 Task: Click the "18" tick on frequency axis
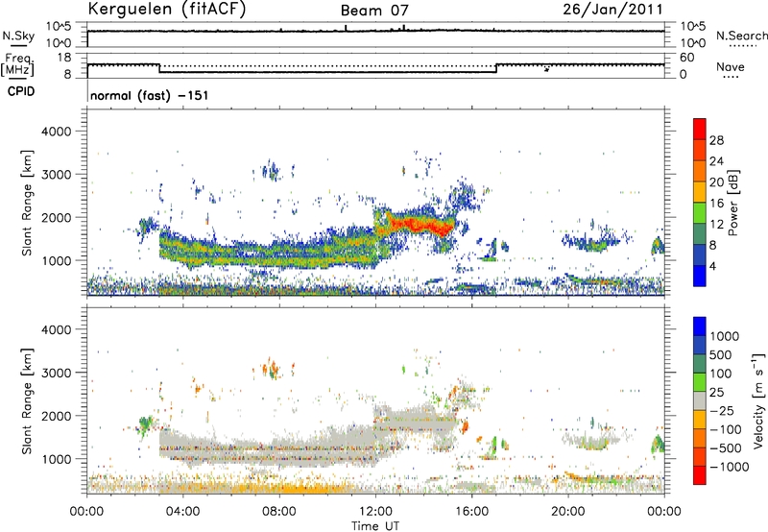tap(64, 58)
